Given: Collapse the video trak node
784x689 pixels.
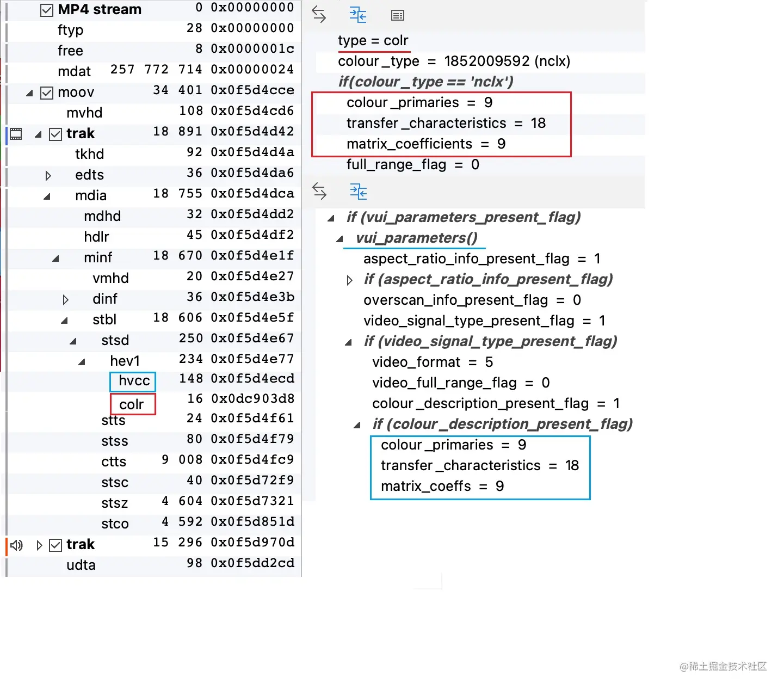Looking at the screenshot, I should tap(39, 134).
